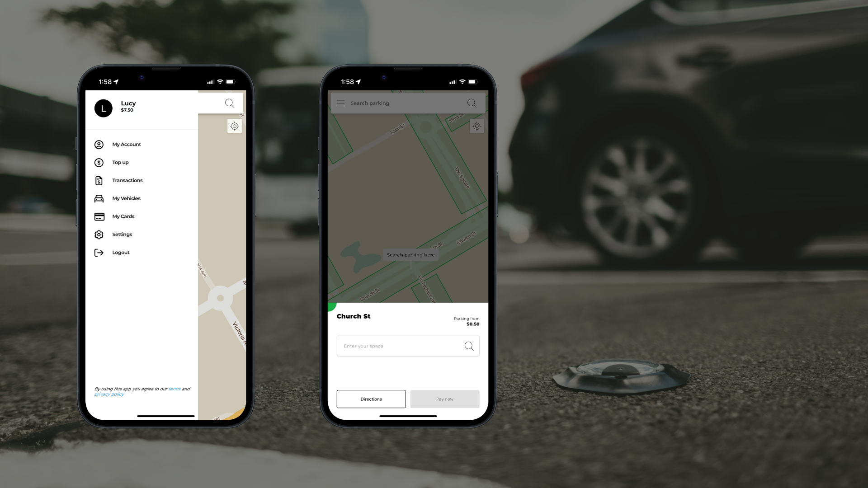This screenshot has height=488, width=868.
Task: Tap locate me icon on right map
Action: pyautogui.click(x=476, y=127)
